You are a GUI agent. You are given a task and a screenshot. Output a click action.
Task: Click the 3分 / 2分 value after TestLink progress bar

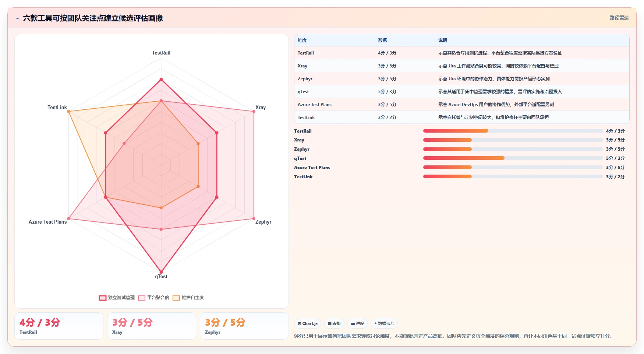pyautogui.click(x=615, y=177)
